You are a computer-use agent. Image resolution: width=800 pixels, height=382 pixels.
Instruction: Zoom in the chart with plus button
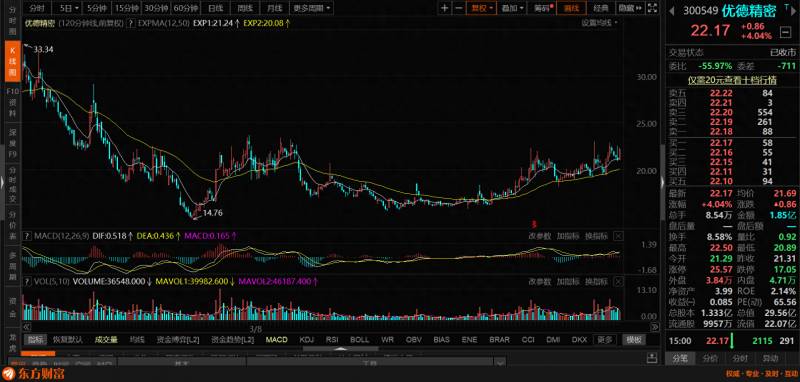pyautogui.click(x=445, y=8)
